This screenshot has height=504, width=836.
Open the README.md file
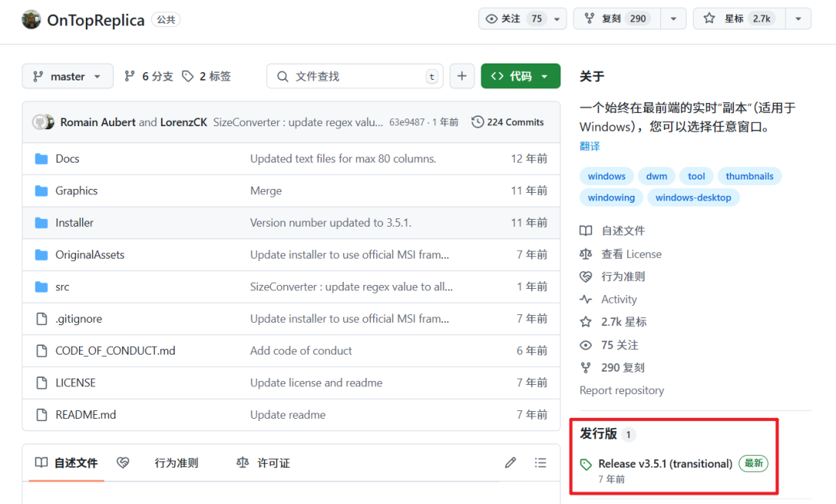85,414
